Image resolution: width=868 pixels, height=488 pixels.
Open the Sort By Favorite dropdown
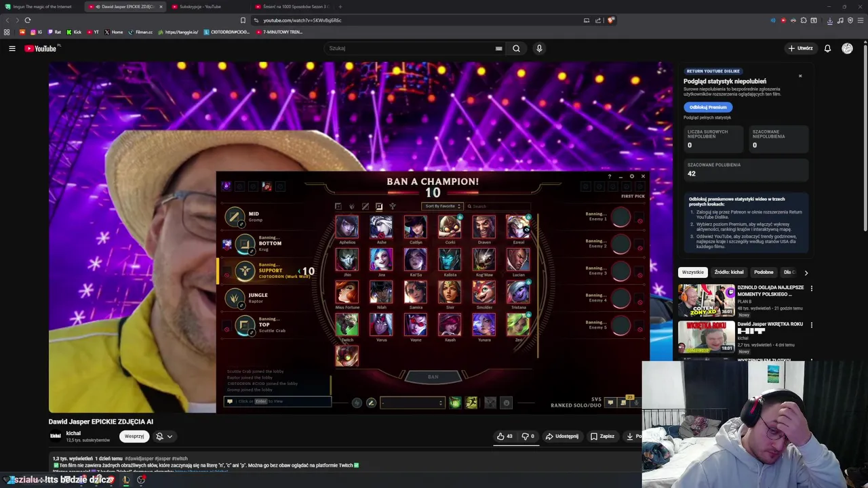click(x=442, y=206)
